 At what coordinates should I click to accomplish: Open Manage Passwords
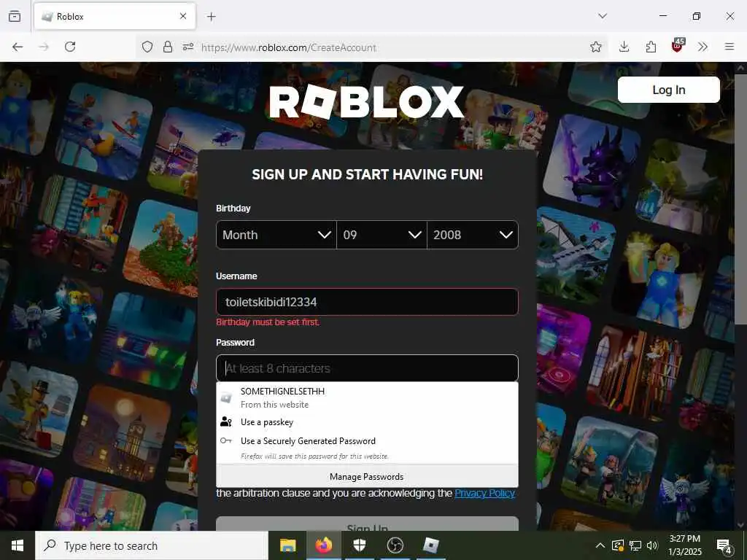[367, 477]
